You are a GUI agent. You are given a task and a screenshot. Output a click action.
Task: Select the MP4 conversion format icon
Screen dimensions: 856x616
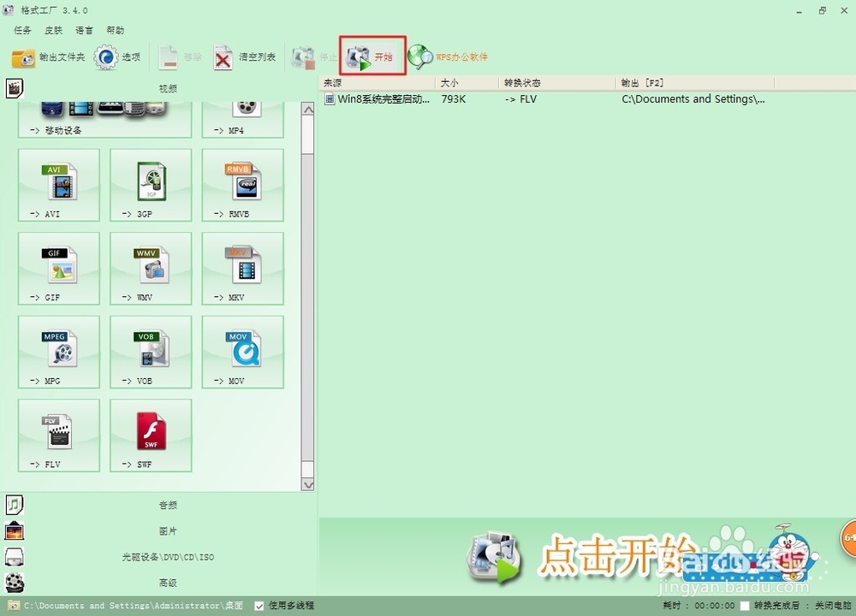pyautogui.click(x=242, y=111)
